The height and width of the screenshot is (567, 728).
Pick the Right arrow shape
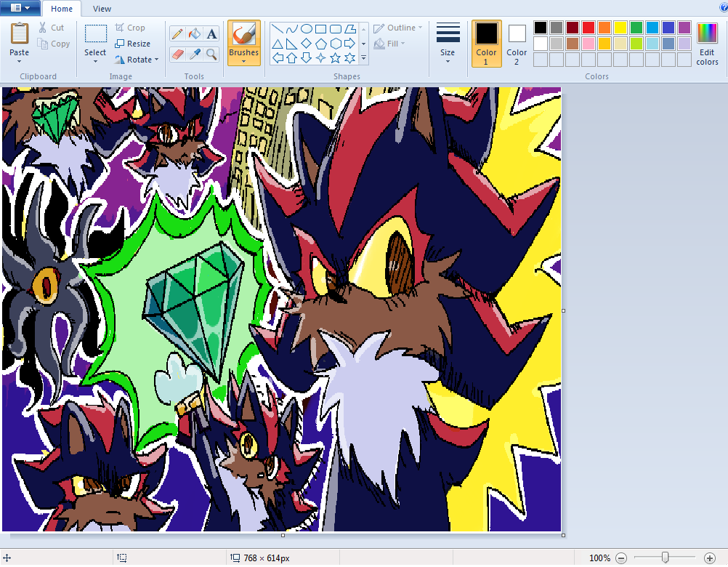click(x=350, y=44)
